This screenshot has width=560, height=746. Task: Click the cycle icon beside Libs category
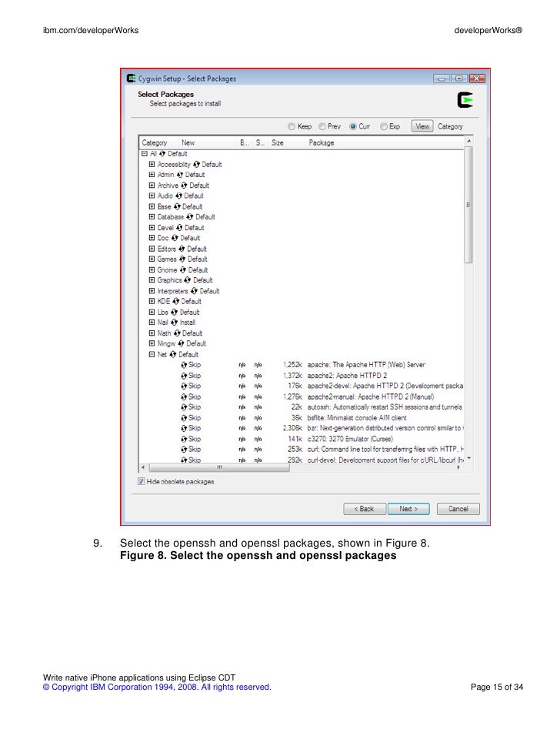coord(174,312)
